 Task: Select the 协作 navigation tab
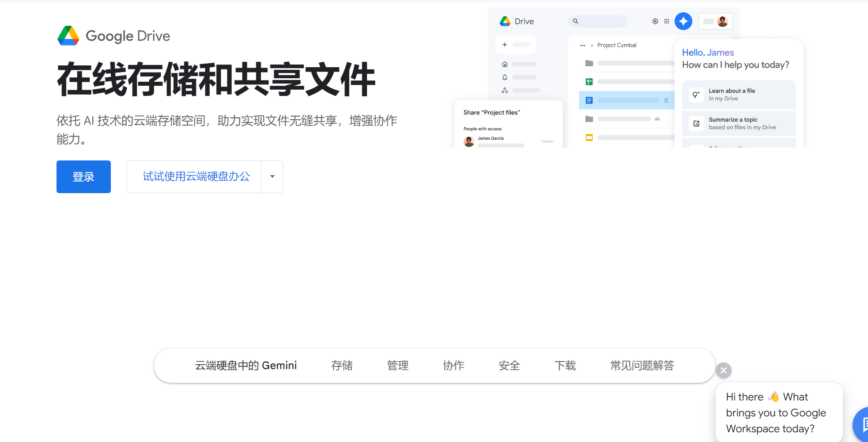click(453, 366)
